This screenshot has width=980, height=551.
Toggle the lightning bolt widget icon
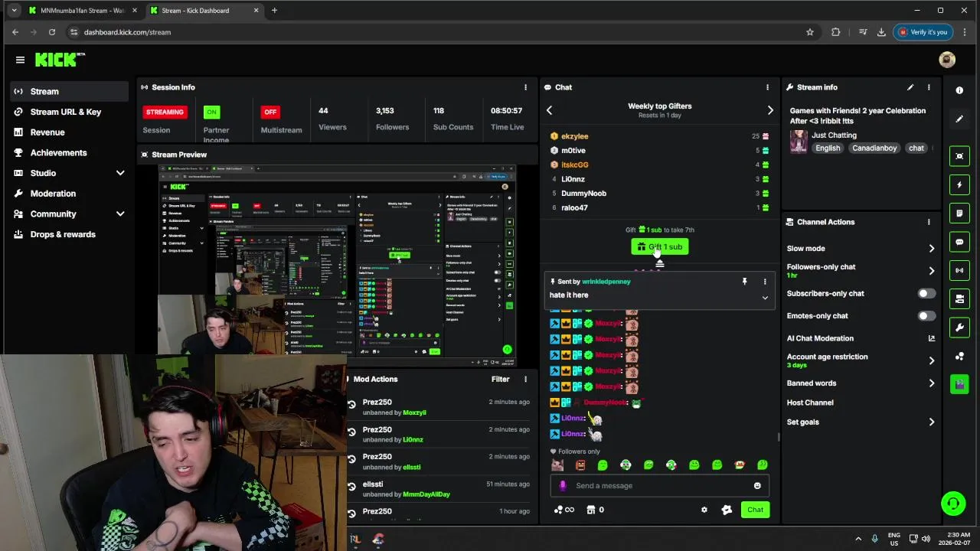click(959, 184)
